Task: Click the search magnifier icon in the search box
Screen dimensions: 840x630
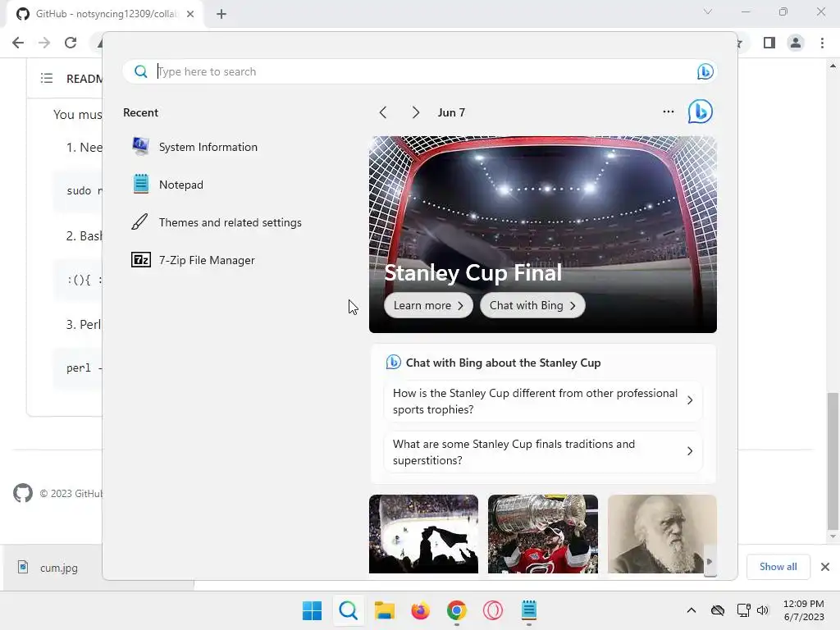Action: pos(141,71)
